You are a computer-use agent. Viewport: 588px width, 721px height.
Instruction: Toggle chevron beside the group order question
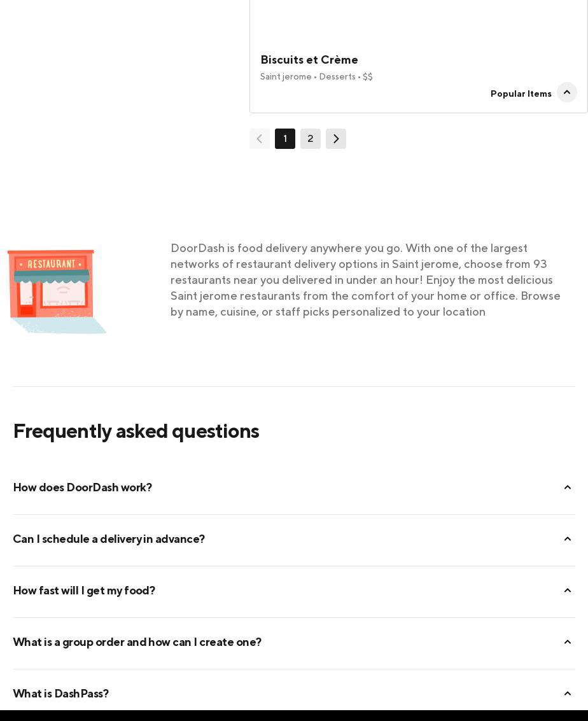tap(568, 642)
